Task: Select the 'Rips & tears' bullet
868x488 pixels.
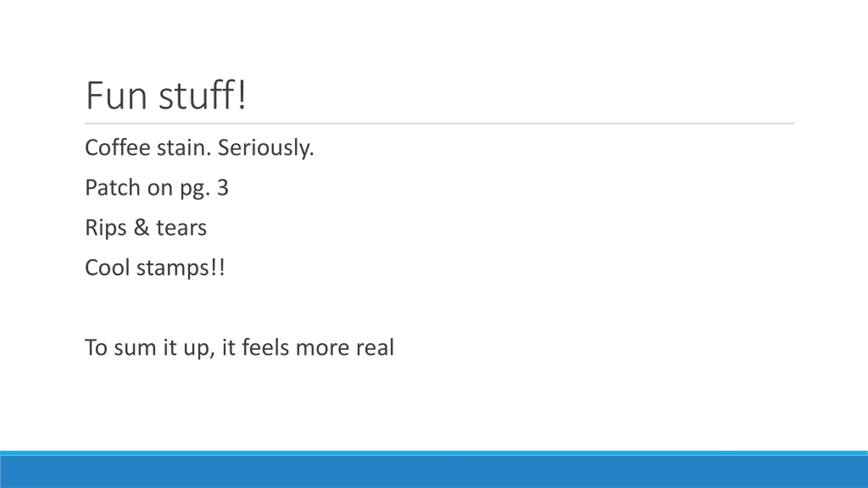Action: (x=146, y=228)
